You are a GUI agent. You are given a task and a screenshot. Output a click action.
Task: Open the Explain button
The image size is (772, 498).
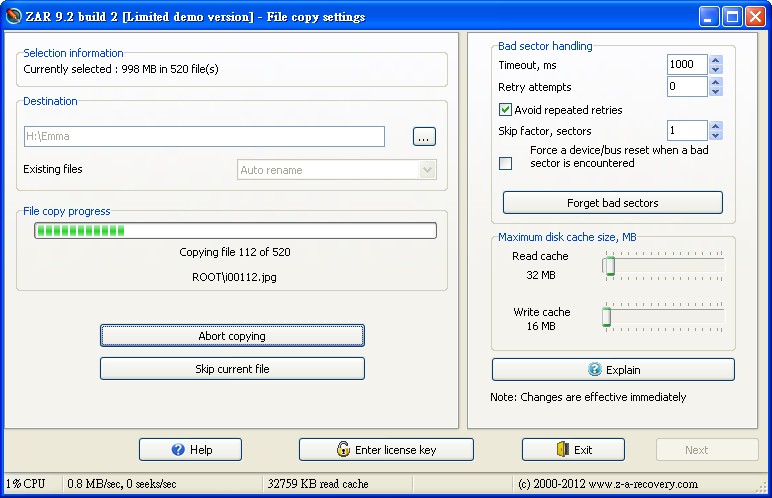pos(613,369)
